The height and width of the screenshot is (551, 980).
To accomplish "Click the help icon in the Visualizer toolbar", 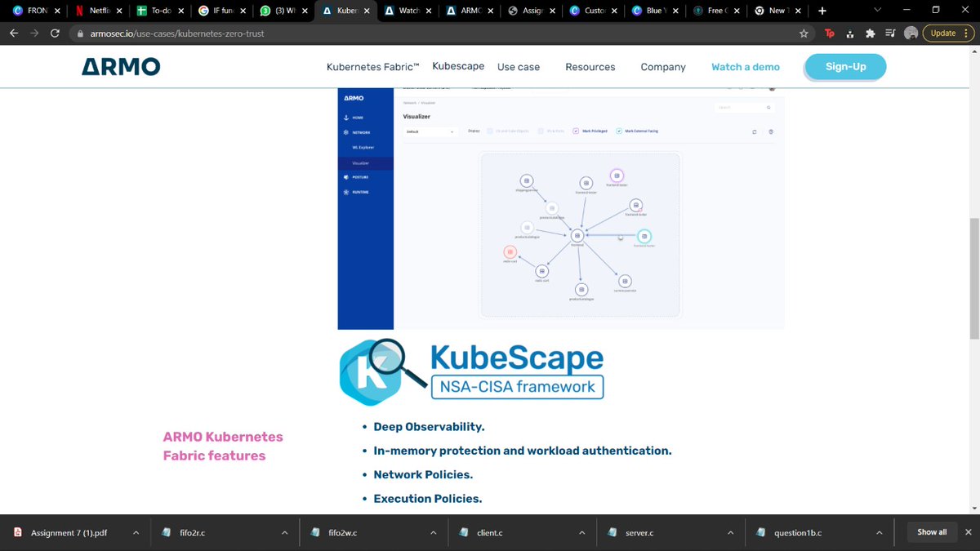I will [x=772, y=131].
